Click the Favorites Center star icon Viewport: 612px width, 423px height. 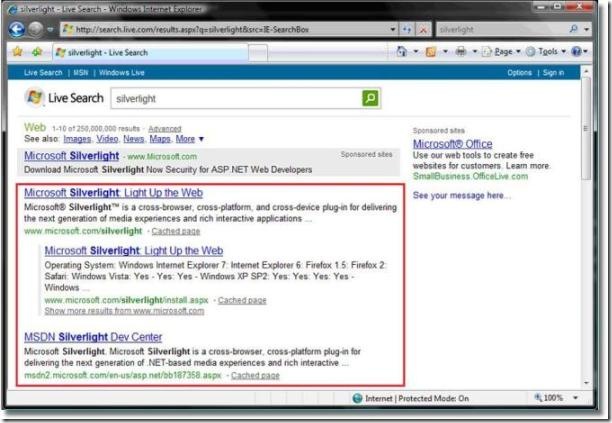pos(17,51)
